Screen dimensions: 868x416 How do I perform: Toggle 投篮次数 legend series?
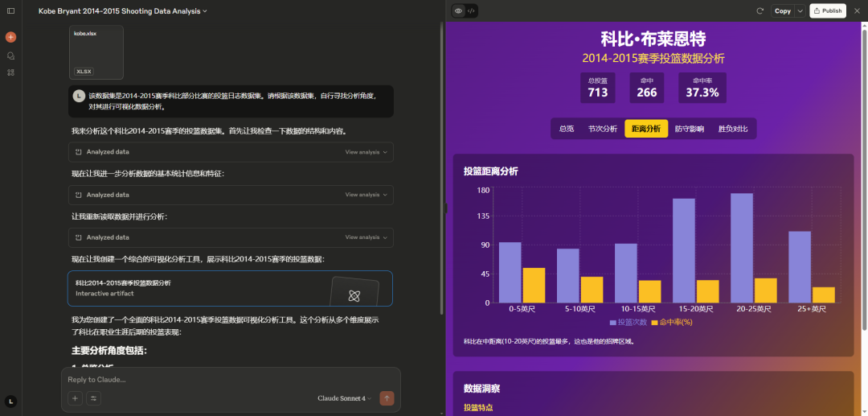(x=628, y=322)
